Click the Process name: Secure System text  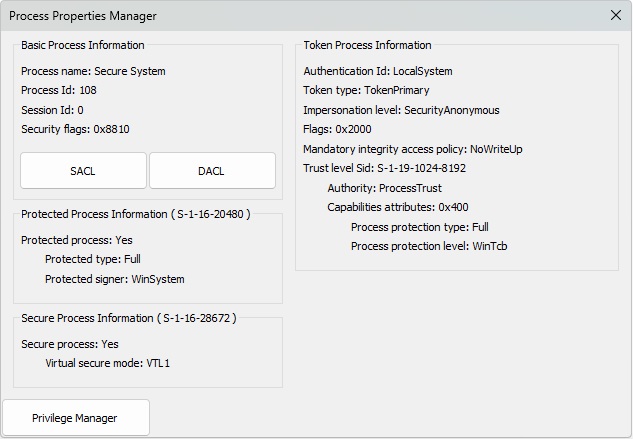93,72
